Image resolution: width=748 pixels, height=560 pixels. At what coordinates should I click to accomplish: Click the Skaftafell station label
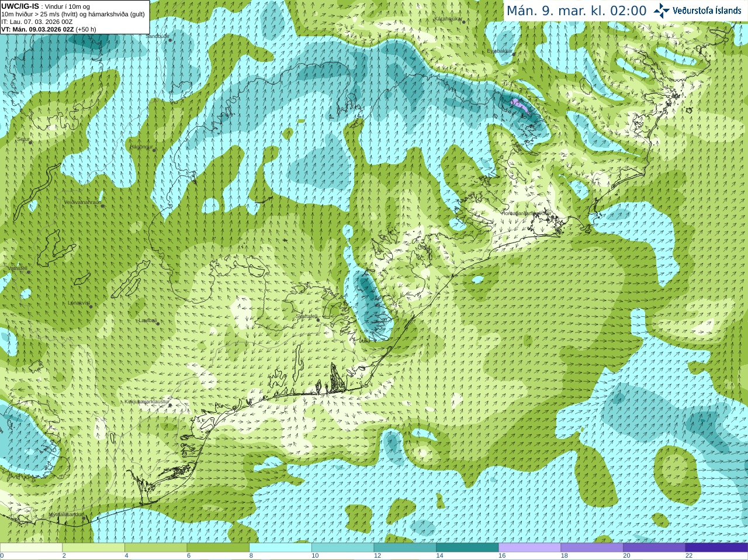[307, 316]
